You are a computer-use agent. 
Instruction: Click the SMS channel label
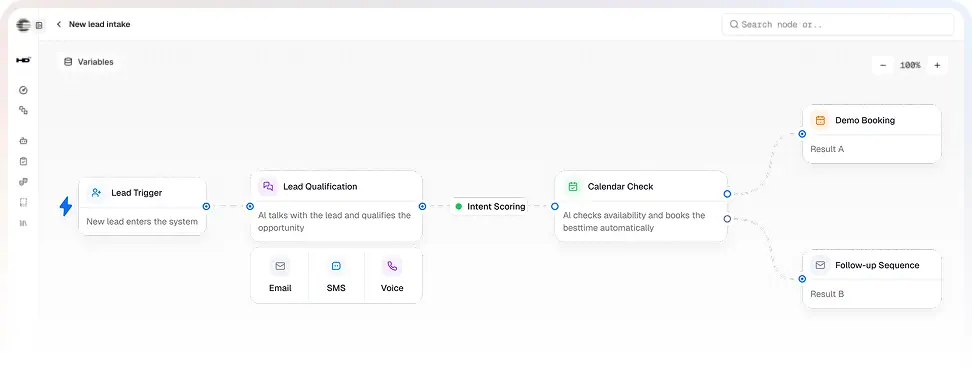[336, 288]
